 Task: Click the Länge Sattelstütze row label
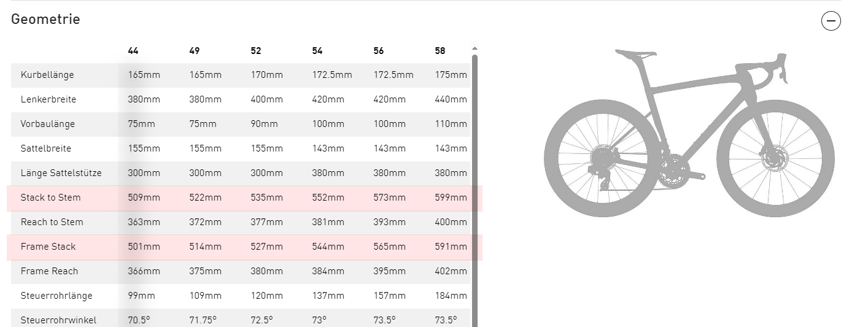pyautogui.click(x=61, y=173)
